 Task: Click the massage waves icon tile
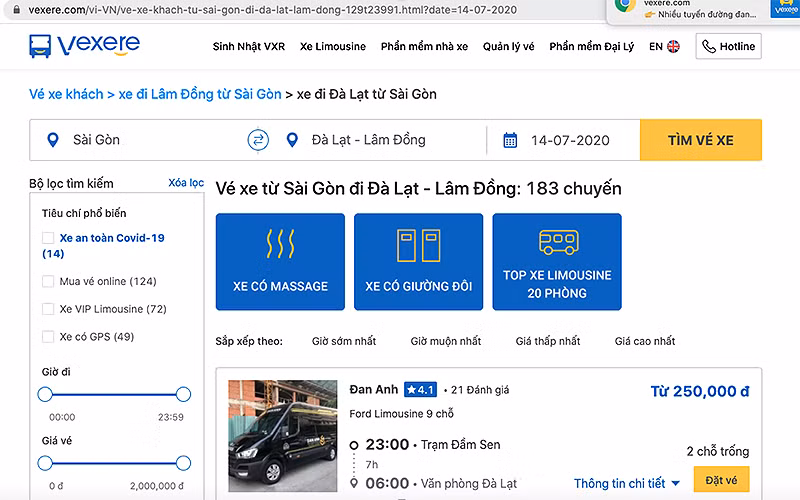click(280, 262)
